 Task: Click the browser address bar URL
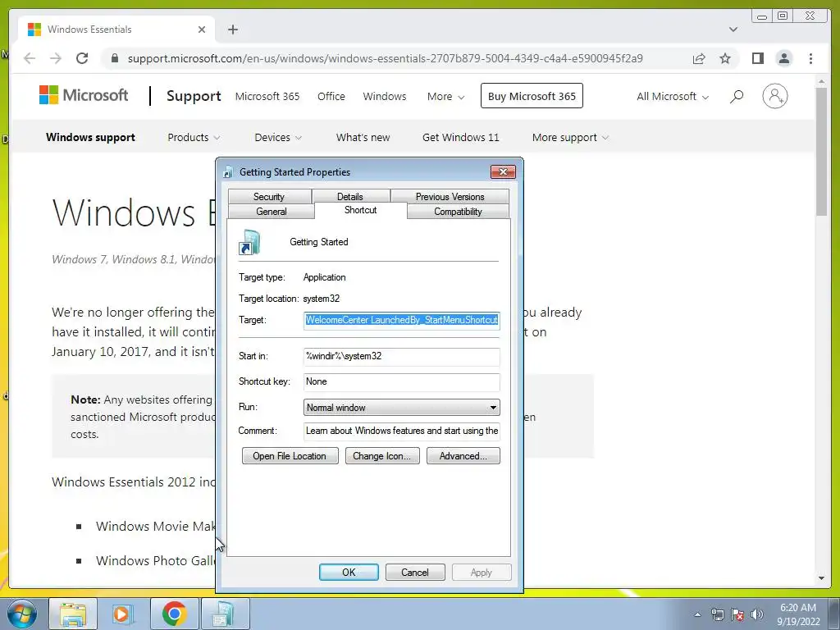[x=386, y=58]
